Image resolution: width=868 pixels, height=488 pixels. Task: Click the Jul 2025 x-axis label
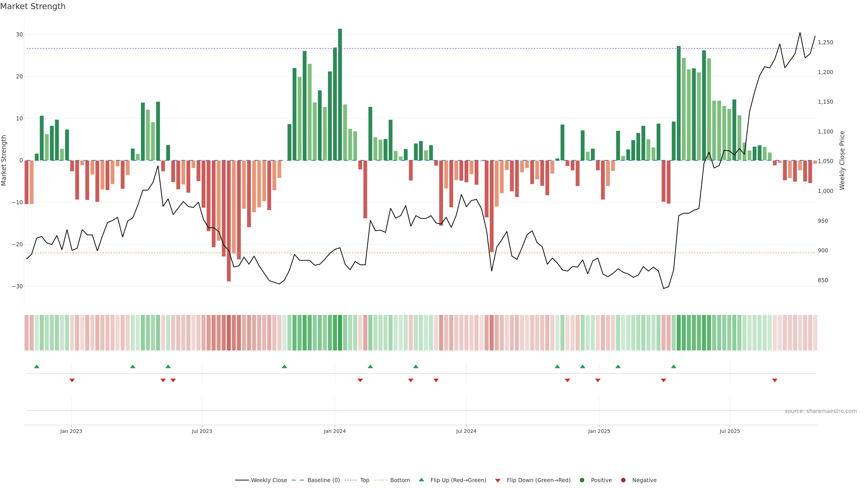[729, 431]
